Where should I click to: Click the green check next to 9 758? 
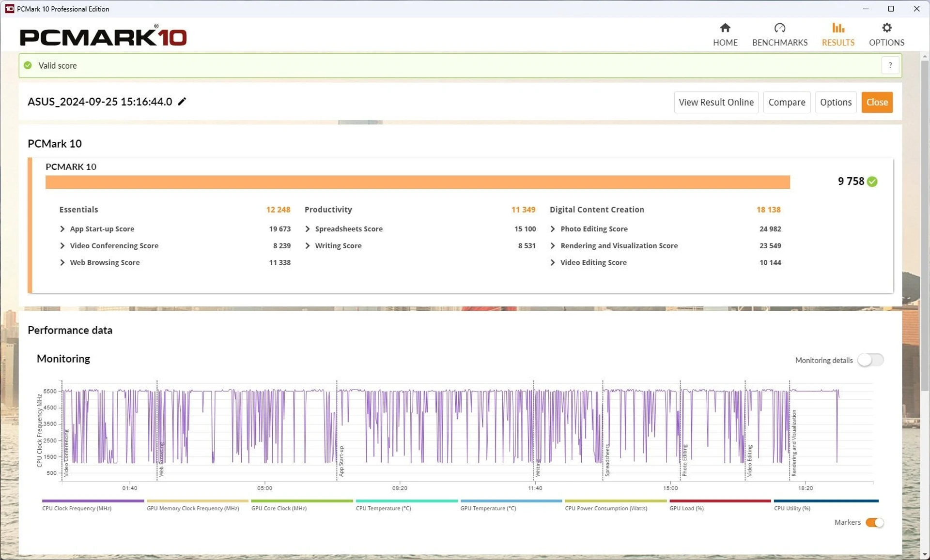pyautogui.click(x=872, y=182)
